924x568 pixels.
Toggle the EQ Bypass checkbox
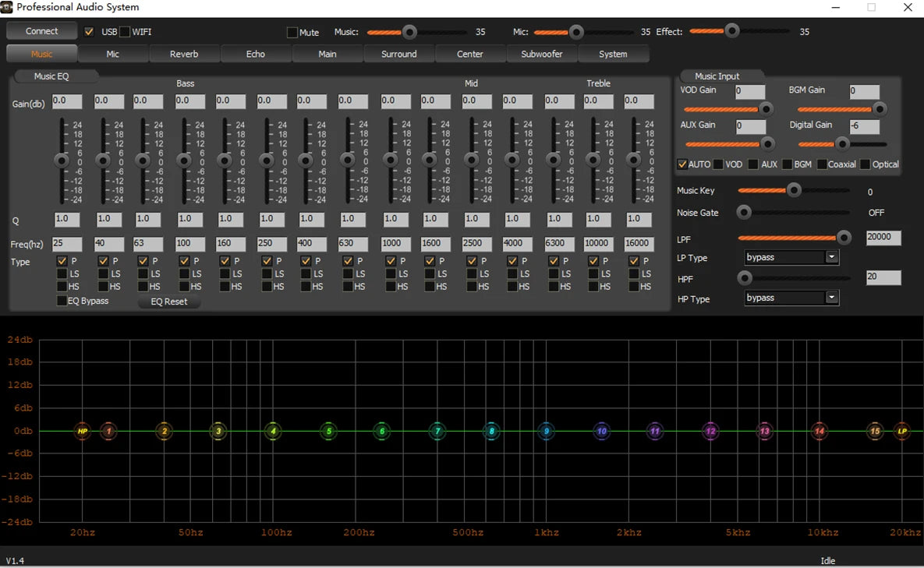tap(62, 302)
